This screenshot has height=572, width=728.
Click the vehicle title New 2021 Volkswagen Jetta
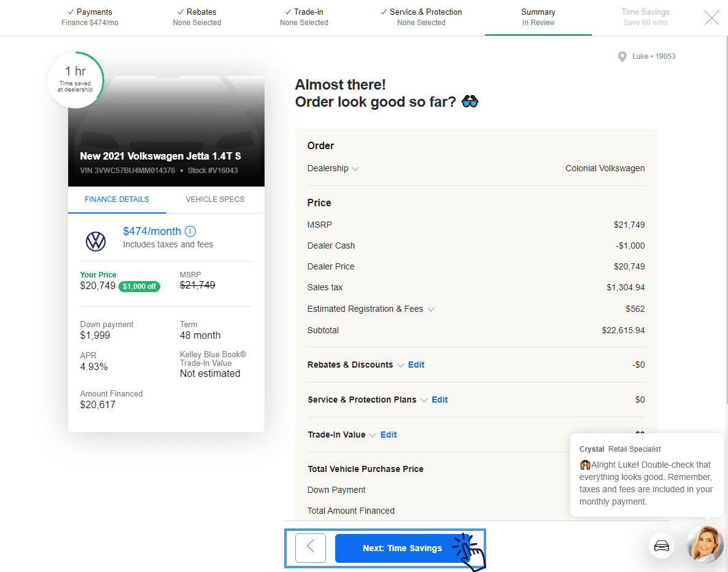pyautogui.click(x=160, y=156)
